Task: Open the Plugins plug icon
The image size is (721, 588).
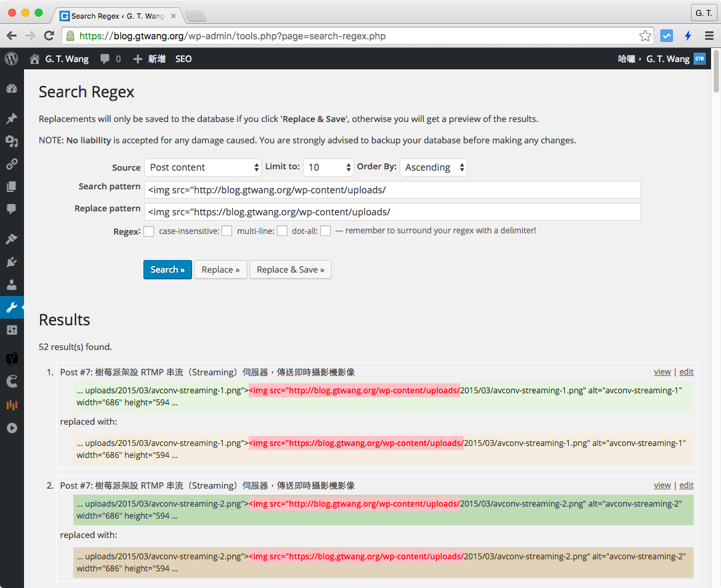Action: pyautogui.click(x=11, y=262)
